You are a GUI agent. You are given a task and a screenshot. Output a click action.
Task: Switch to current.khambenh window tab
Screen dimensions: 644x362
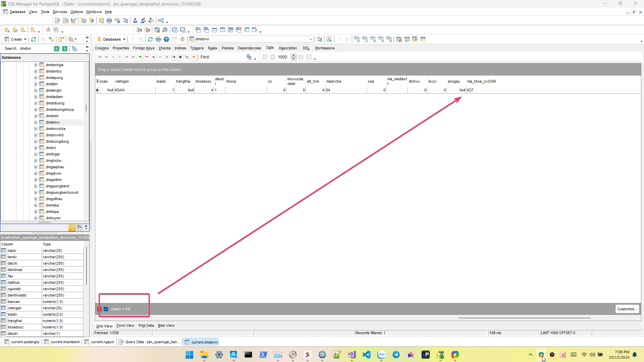[x=62, y=342]
